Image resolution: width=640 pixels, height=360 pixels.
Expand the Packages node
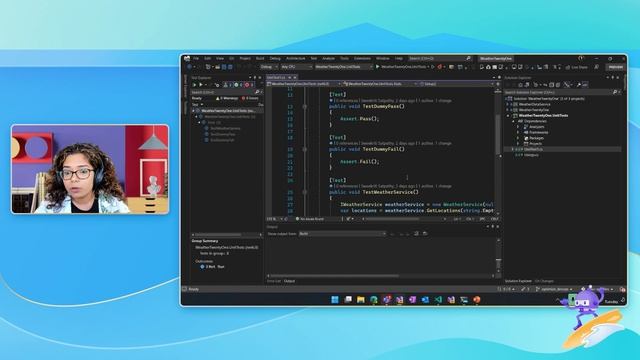518,138
